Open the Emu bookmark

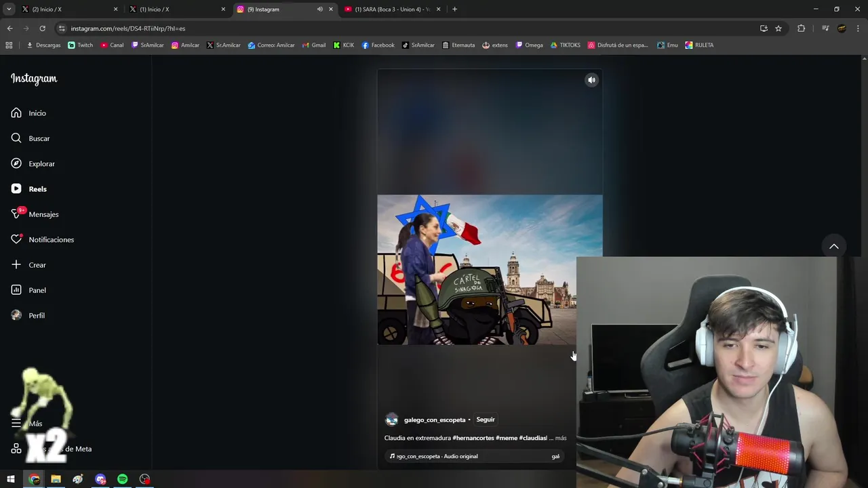(x=667, y=45)
